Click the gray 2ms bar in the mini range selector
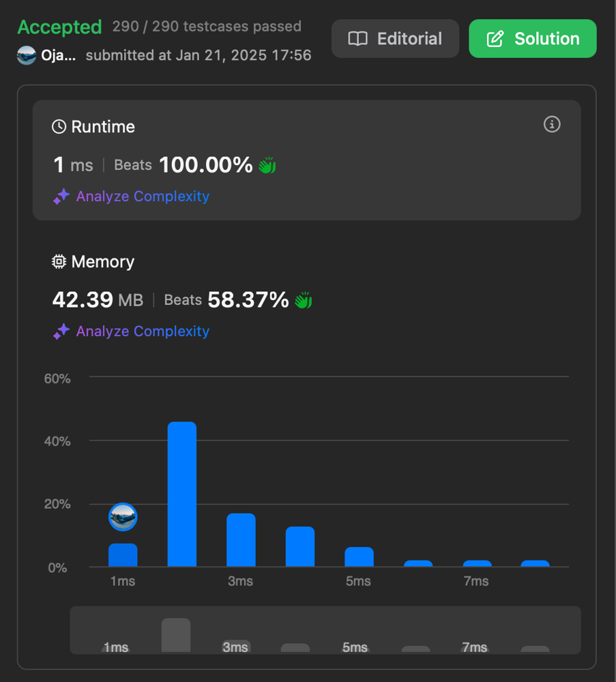This screenshot has width=616, height=682. click(176, 635)
